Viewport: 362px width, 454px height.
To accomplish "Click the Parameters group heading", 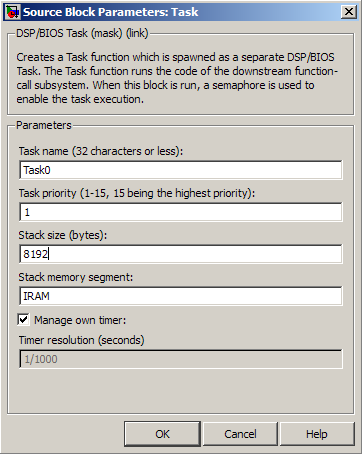I will tap(44, 125).
